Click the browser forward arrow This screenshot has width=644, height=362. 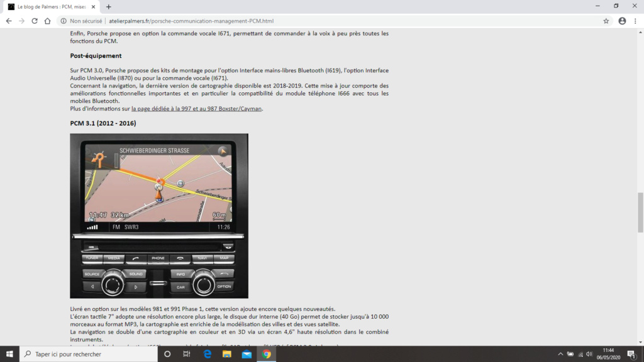click(x=22, y=21)
